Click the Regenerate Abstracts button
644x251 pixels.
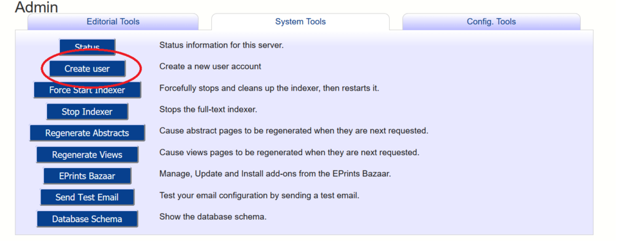[x=87, y=133]
